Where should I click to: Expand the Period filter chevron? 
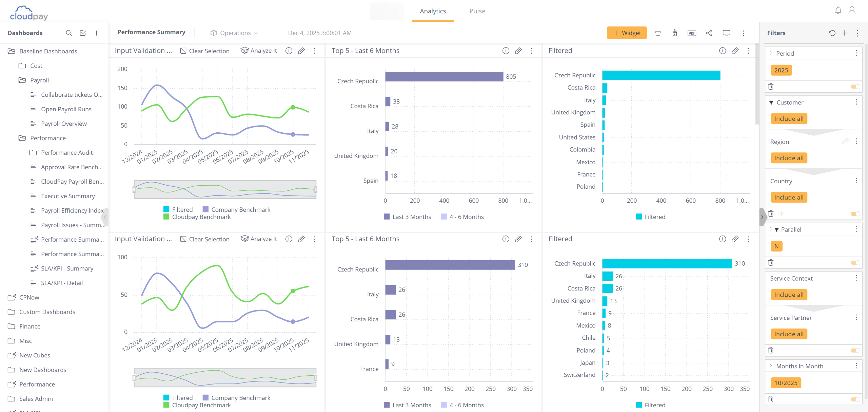coord(771,53)
